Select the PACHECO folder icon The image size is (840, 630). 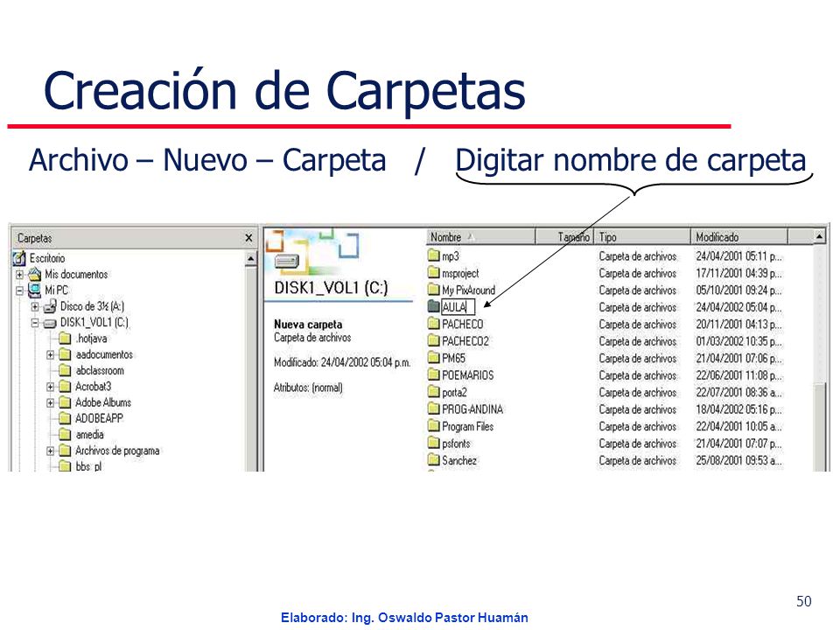(433, 324)
